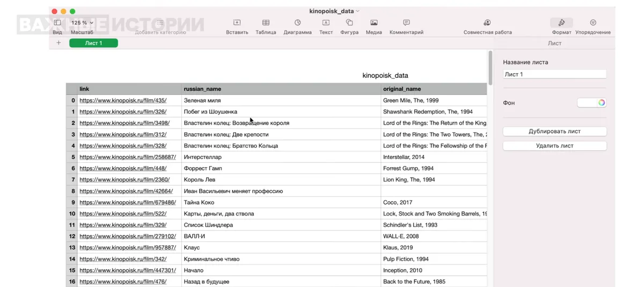
Task: Select row header number 8
Action: point(72,191)
